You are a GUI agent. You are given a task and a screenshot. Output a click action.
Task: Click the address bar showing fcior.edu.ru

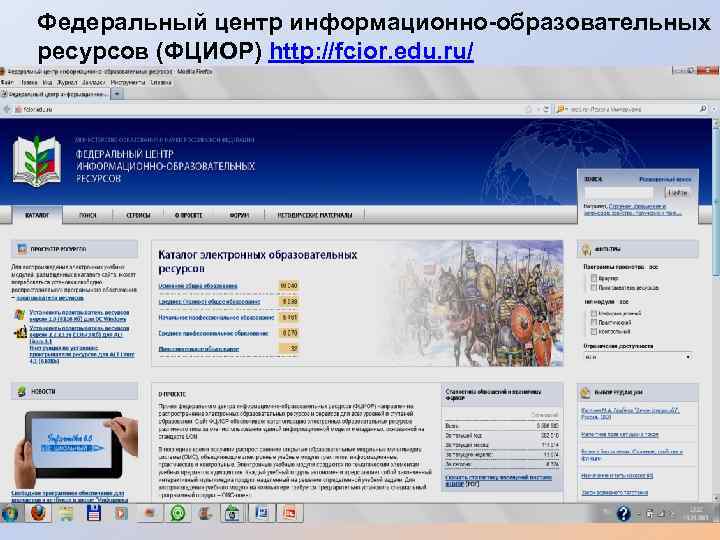coord(271,109)
